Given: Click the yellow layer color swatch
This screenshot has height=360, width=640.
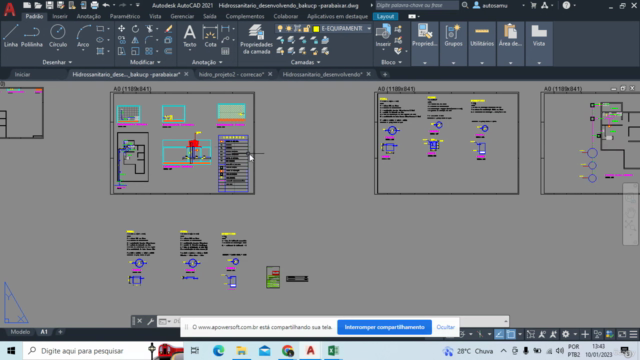Looking at the screenshot, I should 316,29.
